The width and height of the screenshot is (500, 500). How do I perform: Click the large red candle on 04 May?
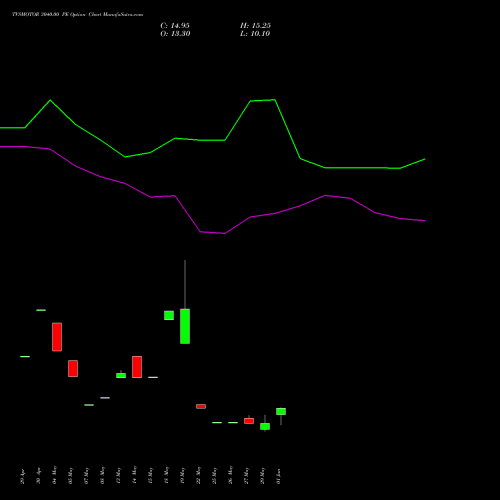click(x=57, y=337)
